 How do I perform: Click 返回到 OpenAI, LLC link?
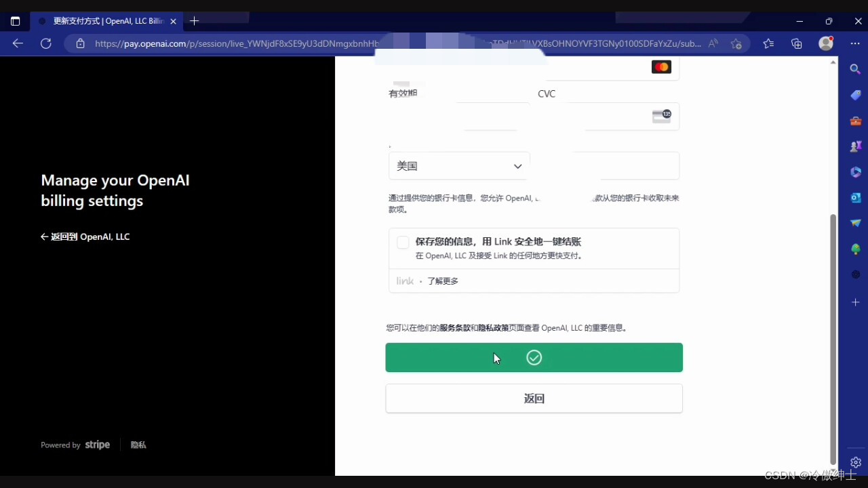(85, 237)
